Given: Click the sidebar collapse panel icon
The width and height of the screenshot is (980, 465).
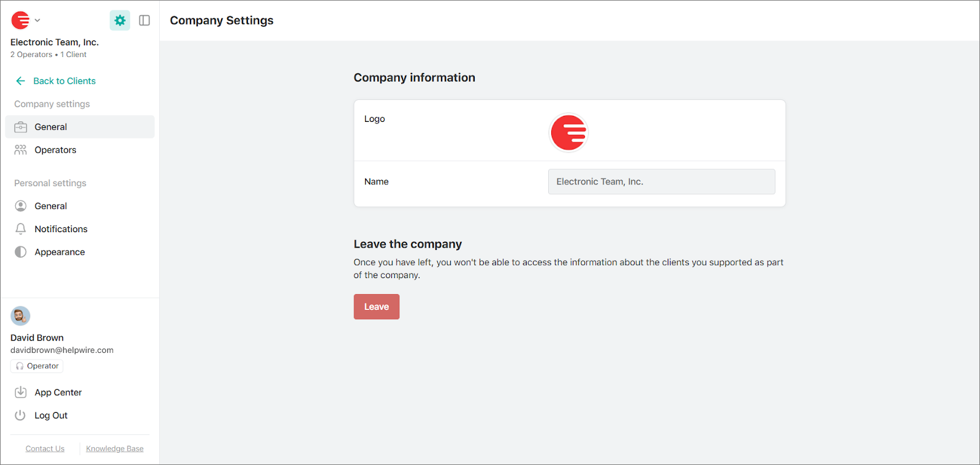Looking at the screenshot, I should tap(145, 20).
